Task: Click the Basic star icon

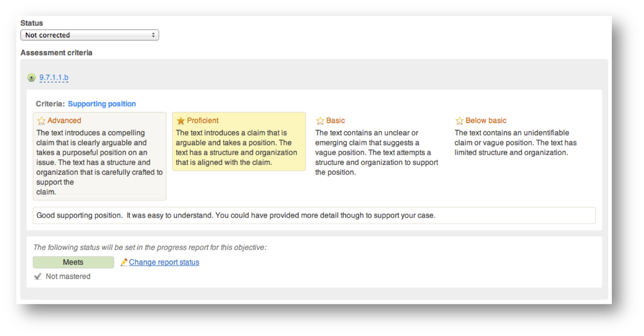Action: (320, 121)
